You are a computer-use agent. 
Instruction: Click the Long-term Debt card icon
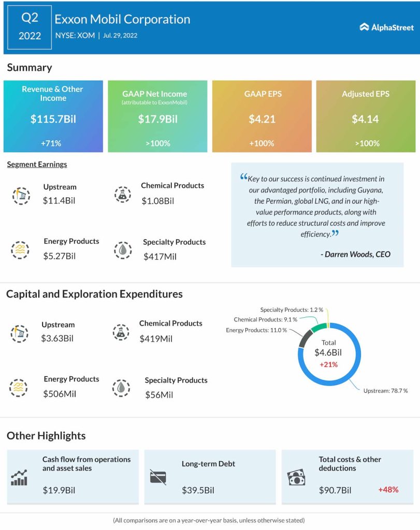click(157, 477)
